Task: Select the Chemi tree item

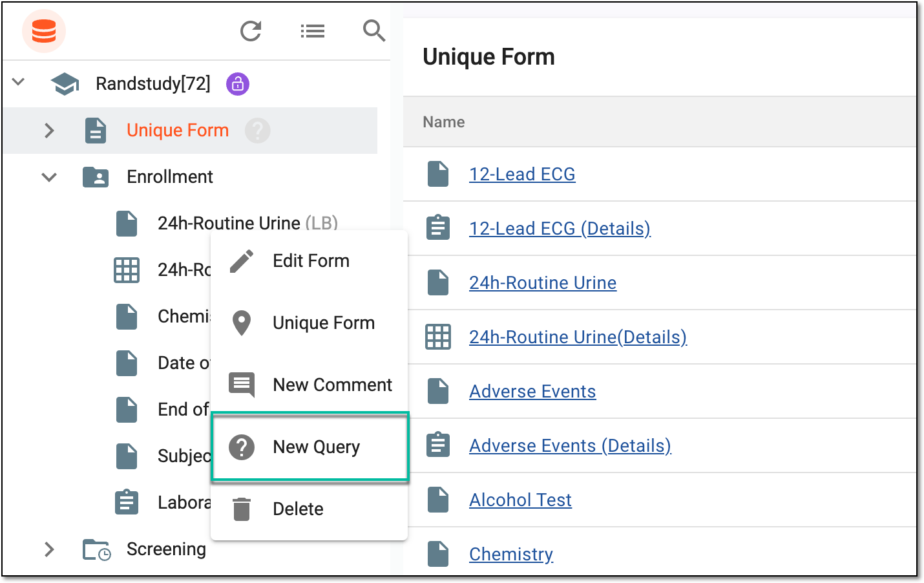Action: point(184,317)
